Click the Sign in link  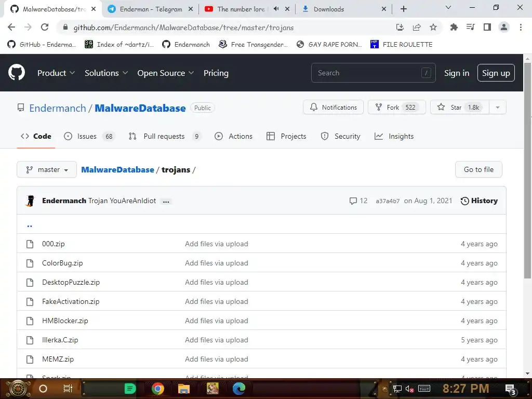point(457,73)
